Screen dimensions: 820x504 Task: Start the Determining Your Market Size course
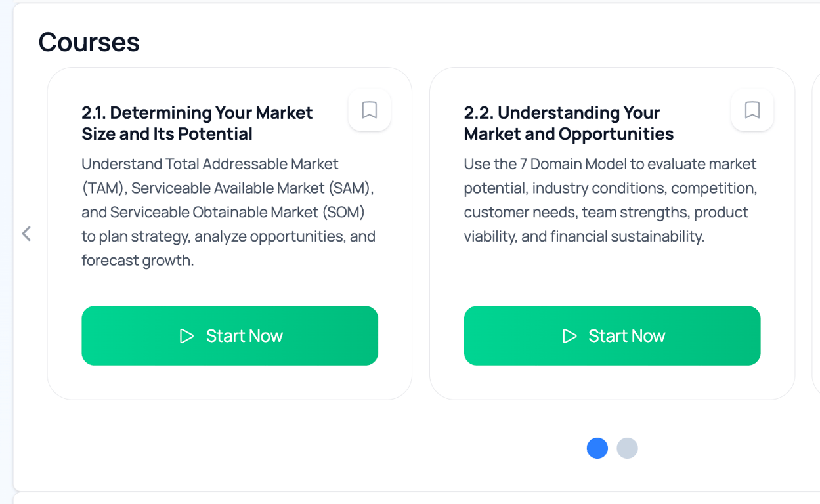click(230, 335)
